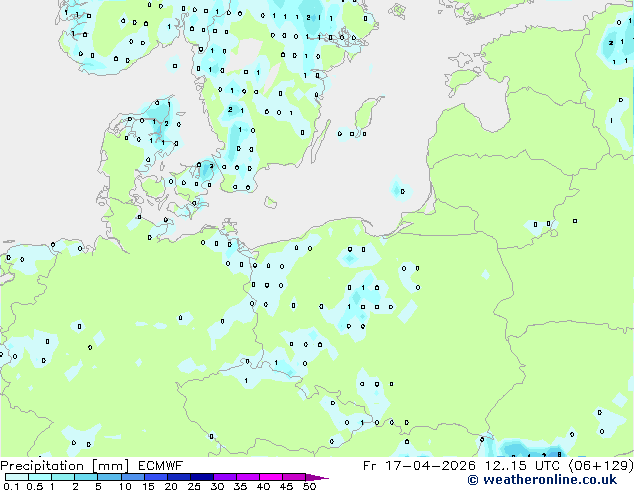The height and width of the screenshot is (490, 634).
Task: Select the 5–10 mm legend color swatch
Action: coord(109,477)
